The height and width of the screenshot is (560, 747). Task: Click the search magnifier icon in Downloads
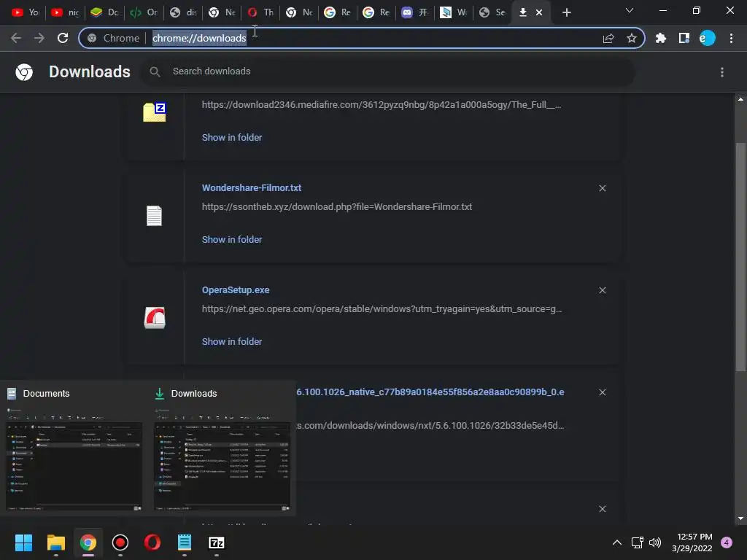(x=155, y=72)
